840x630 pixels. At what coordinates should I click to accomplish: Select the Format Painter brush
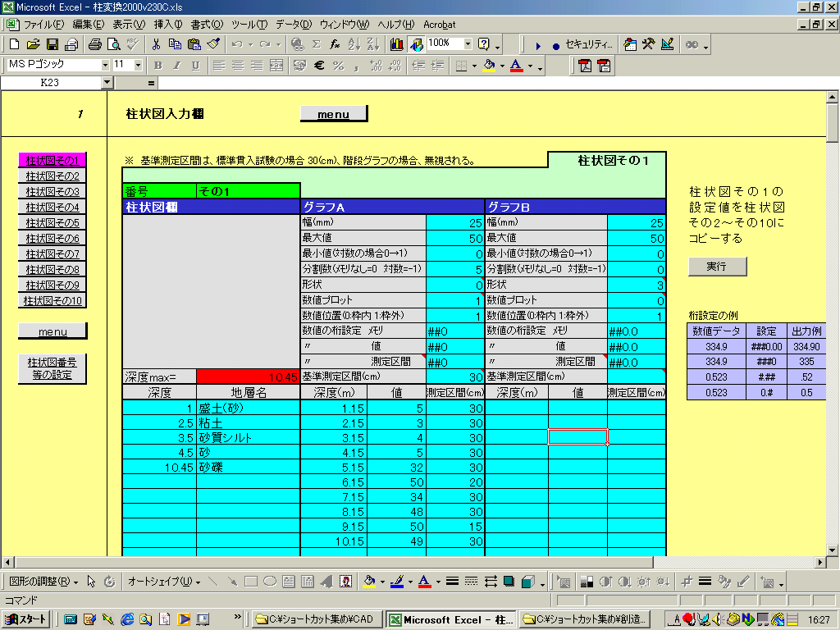point(213,44)
